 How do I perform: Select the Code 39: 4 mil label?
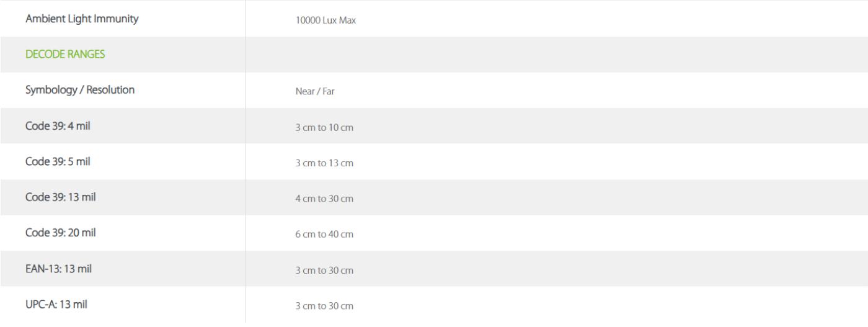click(x=59, y=125)
